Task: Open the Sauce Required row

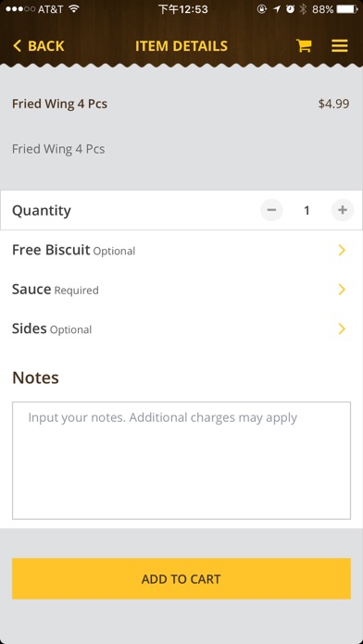Action: pyautogui.click(x=181, y=290)
